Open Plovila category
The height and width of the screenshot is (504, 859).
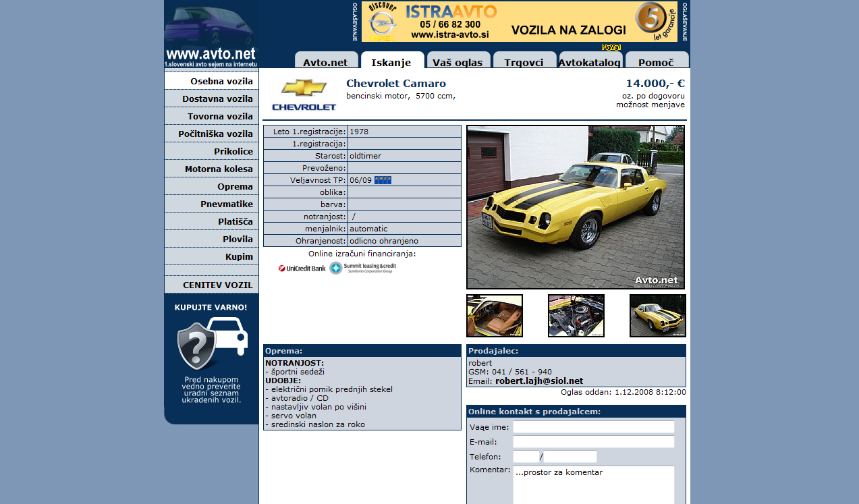coord(211,239)
